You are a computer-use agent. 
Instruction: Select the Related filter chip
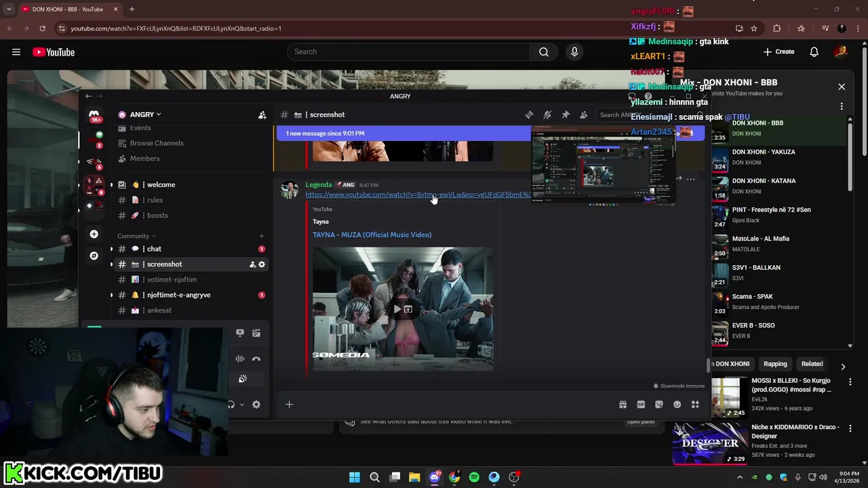pos(812,364)
